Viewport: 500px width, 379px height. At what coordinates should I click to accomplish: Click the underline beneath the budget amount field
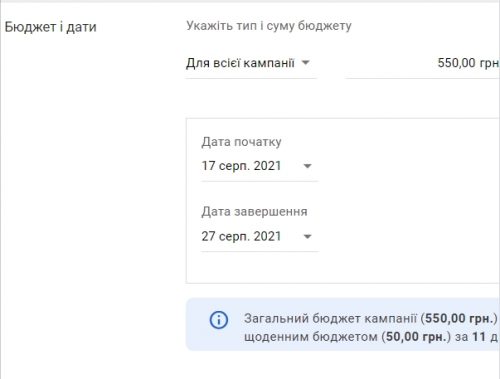(x=423, y=78)
